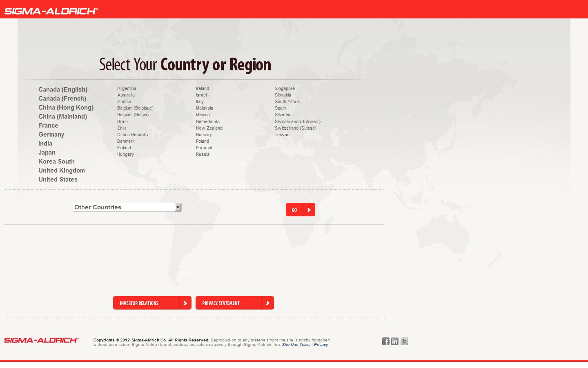Viewport: 588px width, 368px height.
Task: Select Switzerland (Suisse)
Action: click(x=296, y=128)
